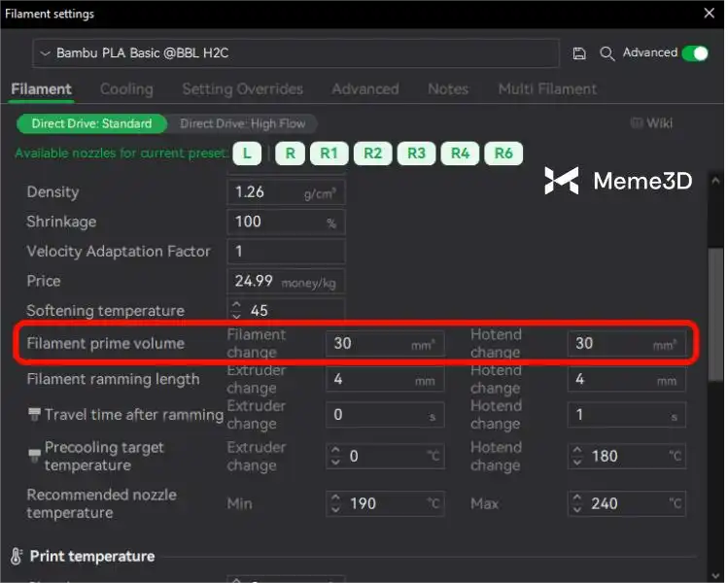This screenshot has width=728, height=583.
Task: Switch to Direct Drive: High Flow
Action: [242, 123]
